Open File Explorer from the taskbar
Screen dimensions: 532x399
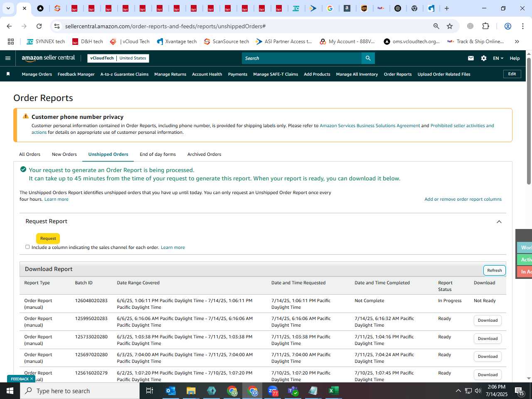[x=191, y=391]
